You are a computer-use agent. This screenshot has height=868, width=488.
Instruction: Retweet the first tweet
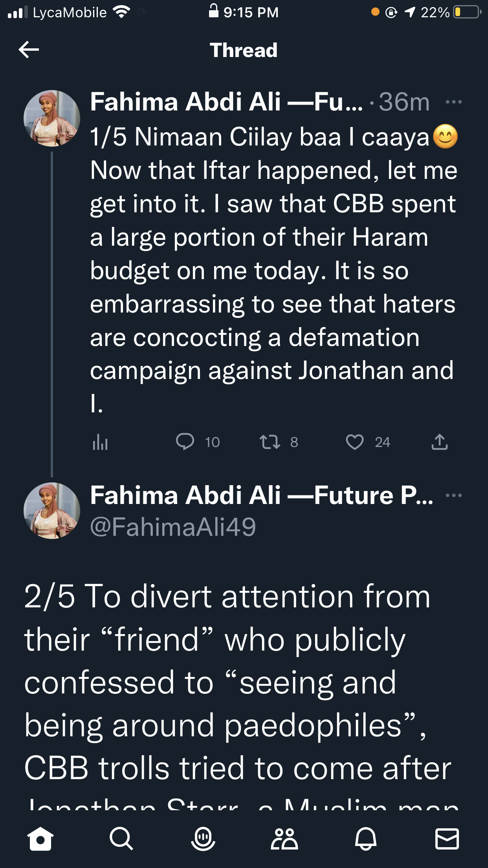270,442
